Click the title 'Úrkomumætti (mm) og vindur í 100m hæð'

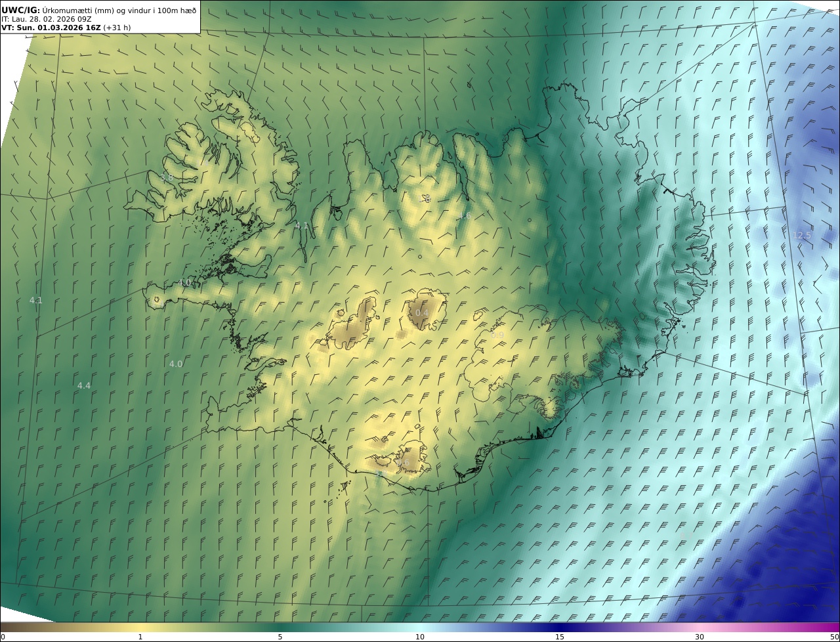pyautogui.click(x=119, y=10)
